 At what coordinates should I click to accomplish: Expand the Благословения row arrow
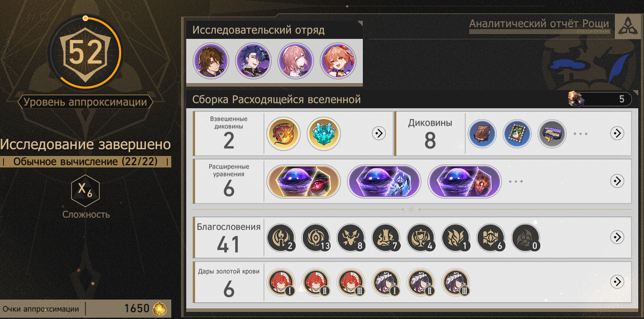tap(617, 237)
